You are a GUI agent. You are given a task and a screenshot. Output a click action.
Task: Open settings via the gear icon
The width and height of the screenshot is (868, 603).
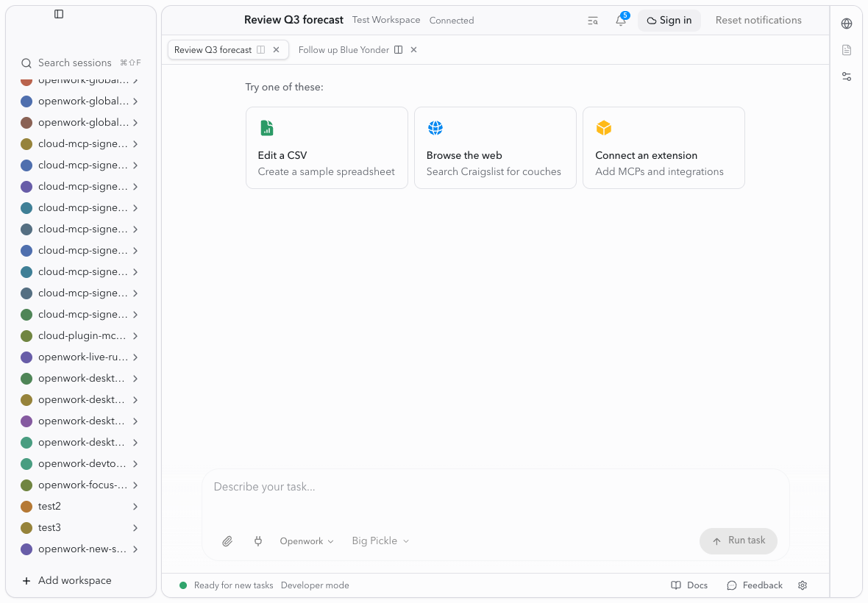point(803,585)
